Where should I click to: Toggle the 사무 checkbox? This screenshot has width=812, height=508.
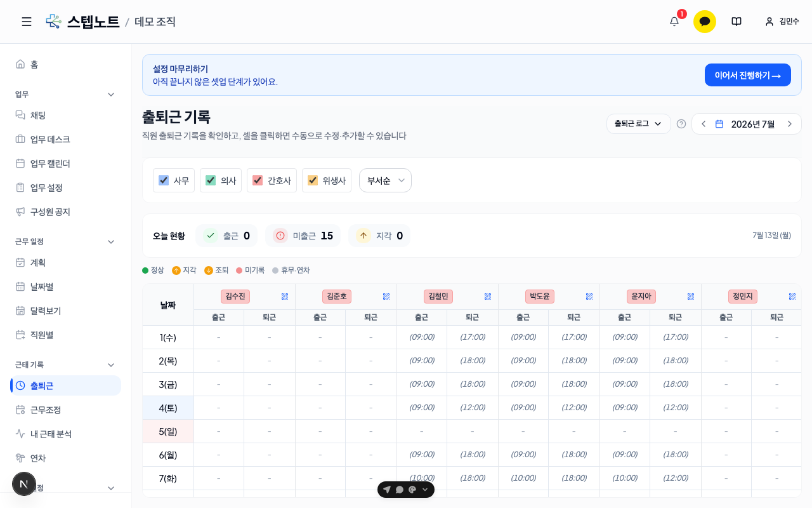pos(164,180)
